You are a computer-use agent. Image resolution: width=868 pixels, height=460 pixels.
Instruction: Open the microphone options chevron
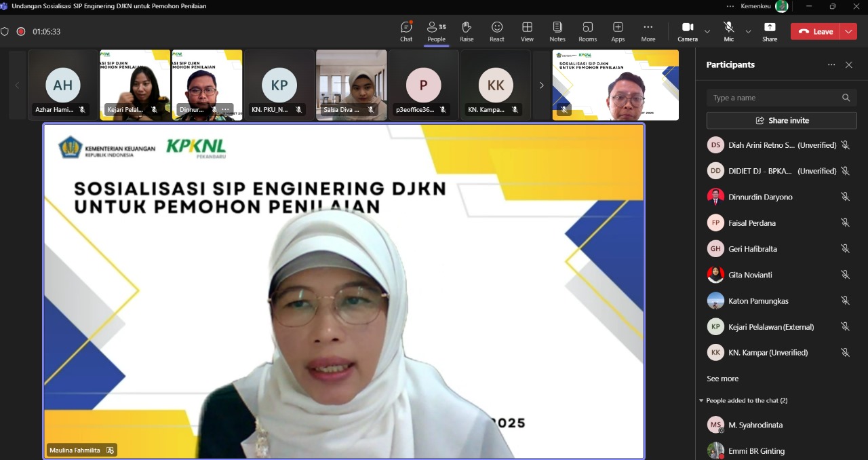[x=748, y=31]
